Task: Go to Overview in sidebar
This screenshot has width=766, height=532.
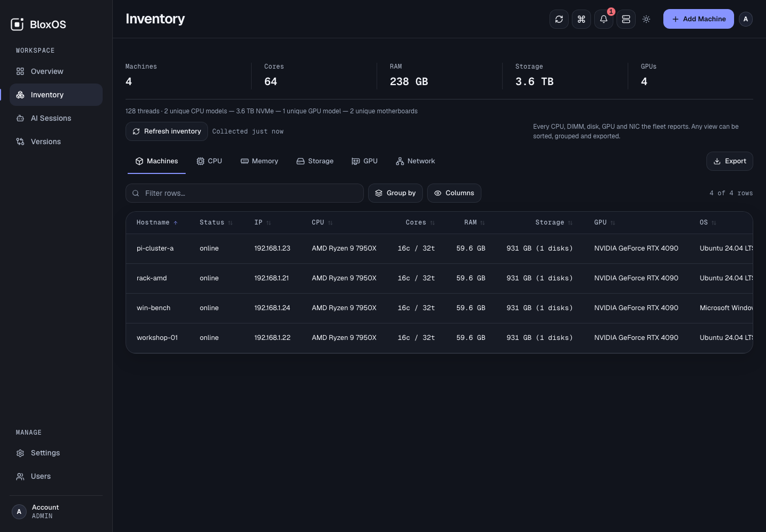Action: coord(56,71)
